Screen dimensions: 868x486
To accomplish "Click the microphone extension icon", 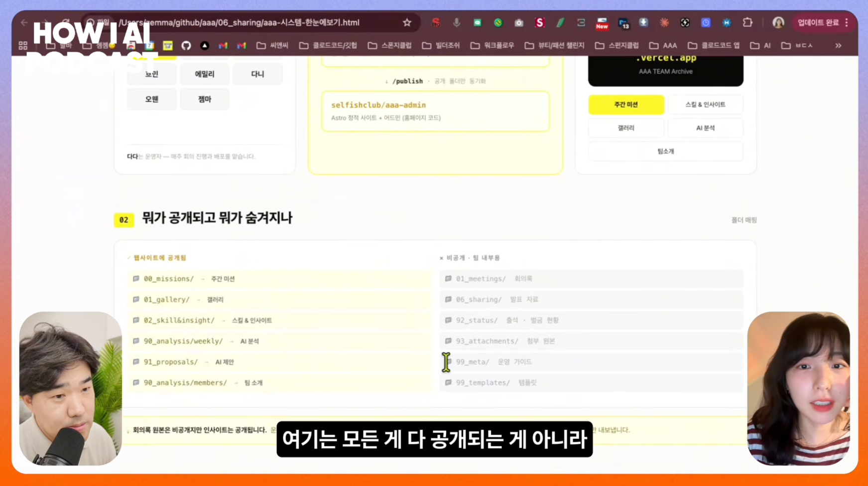I will (456, 22).
